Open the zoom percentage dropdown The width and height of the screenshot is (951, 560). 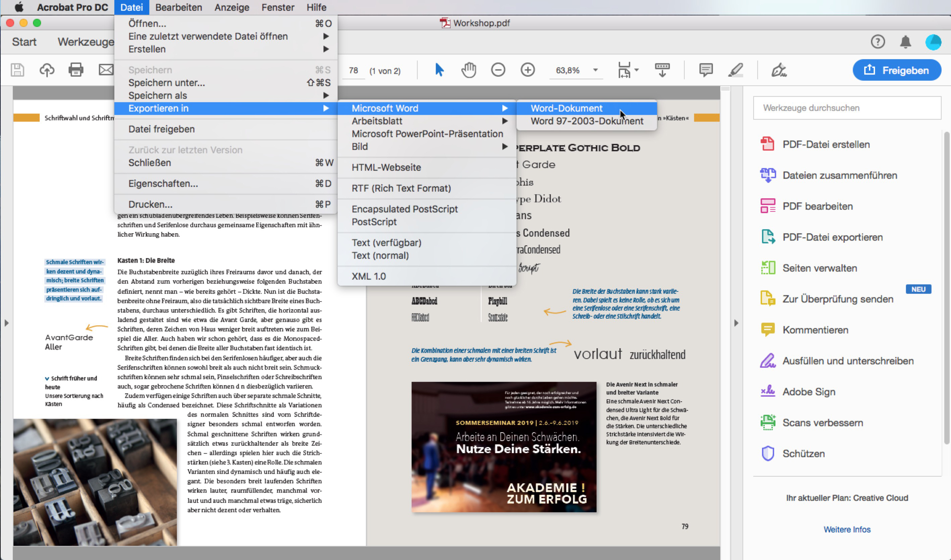pyautogui.click(x=596, y=70)
